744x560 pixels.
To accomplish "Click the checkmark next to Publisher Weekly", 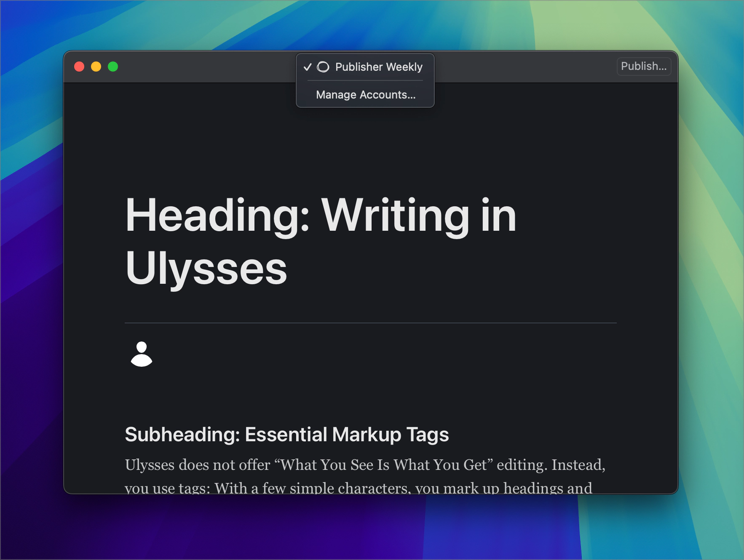I will click(308, 67).
